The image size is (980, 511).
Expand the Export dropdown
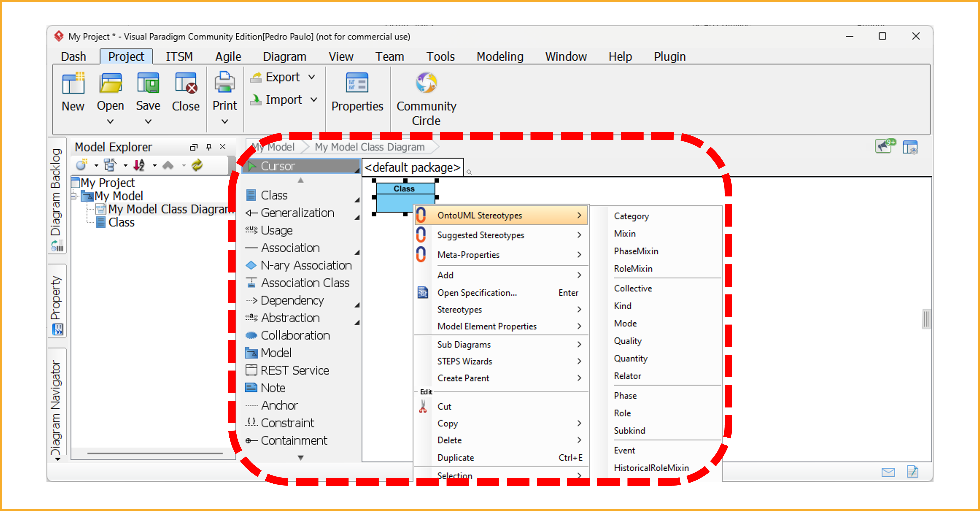click(312, 77)
